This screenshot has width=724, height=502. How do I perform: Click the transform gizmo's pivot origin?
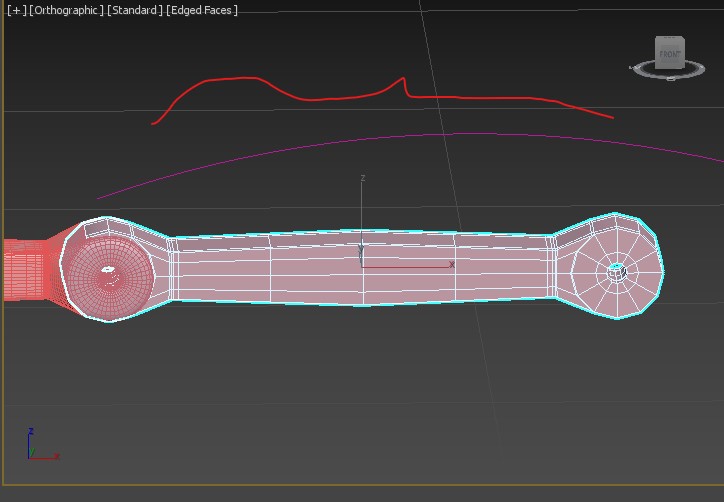[x=362, y=266]
